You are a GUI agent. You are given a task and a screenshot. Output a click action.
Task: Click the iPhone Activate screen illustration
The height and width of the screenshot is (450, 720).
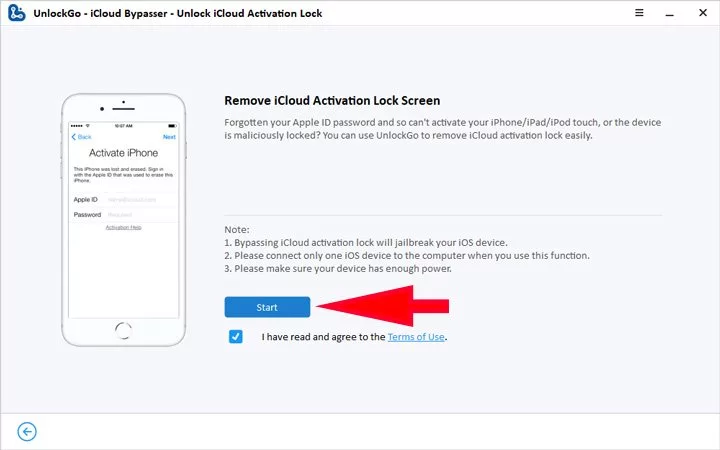pos(124,220)
